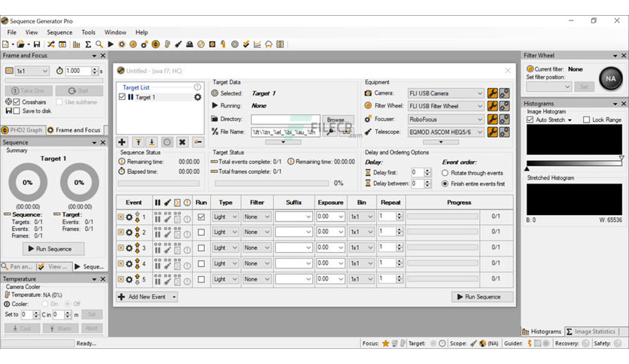Viewport: 629px width, 364px height.
Task: Click the Take One button
Action: click(29, 90)
